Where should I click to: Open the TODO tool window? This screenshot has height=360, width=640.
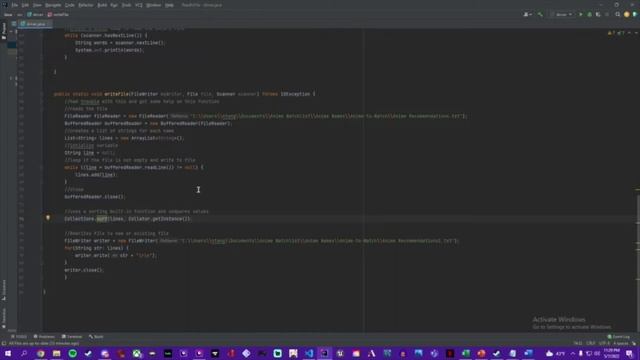click(x=19, y=337)
